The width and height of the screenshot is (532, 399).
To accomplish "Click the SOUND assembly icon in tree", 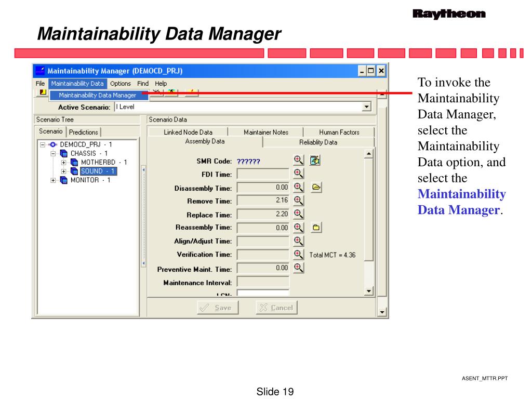I will 74,171.
